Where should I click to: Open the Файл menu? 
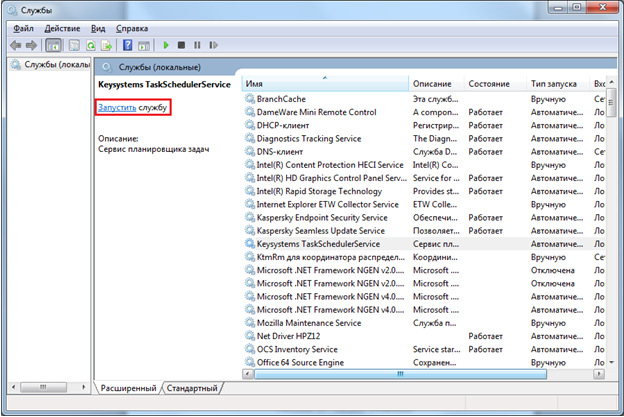tap(23, 29)
